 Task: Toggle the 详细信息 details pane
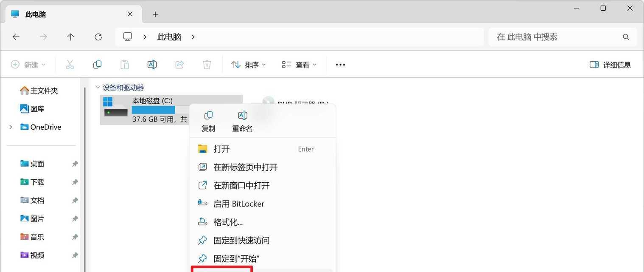tap(610, 65)
